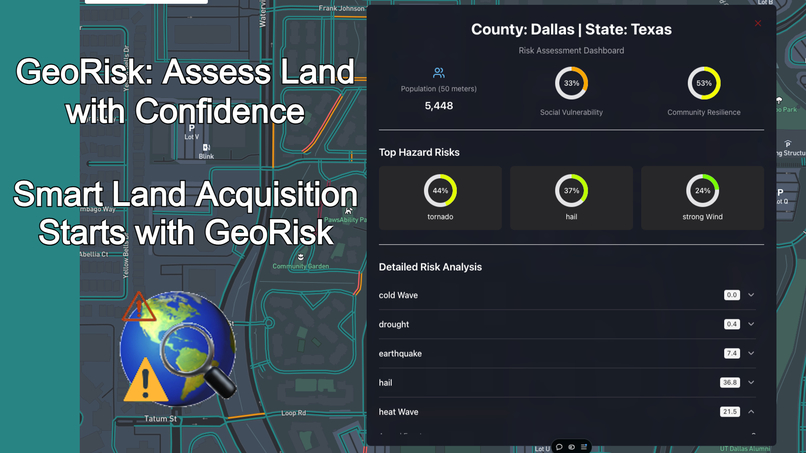Click the 'cold Wave' row label
The height and width of the screenshot is (453, 806).
pos(398,295)
